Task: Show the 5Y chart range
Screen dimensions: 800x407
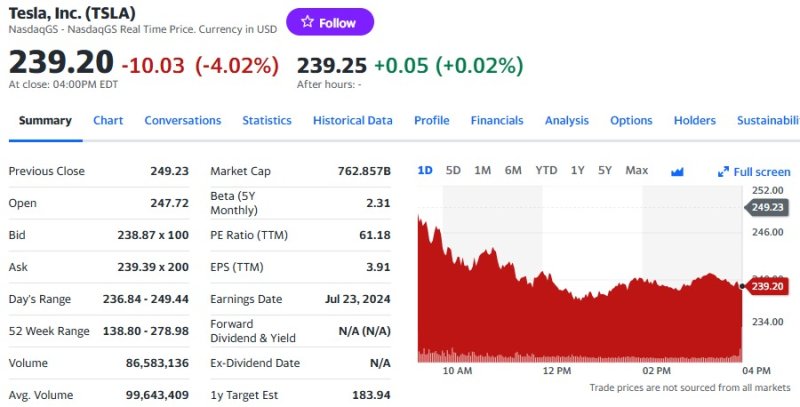Action: point(605,171)
